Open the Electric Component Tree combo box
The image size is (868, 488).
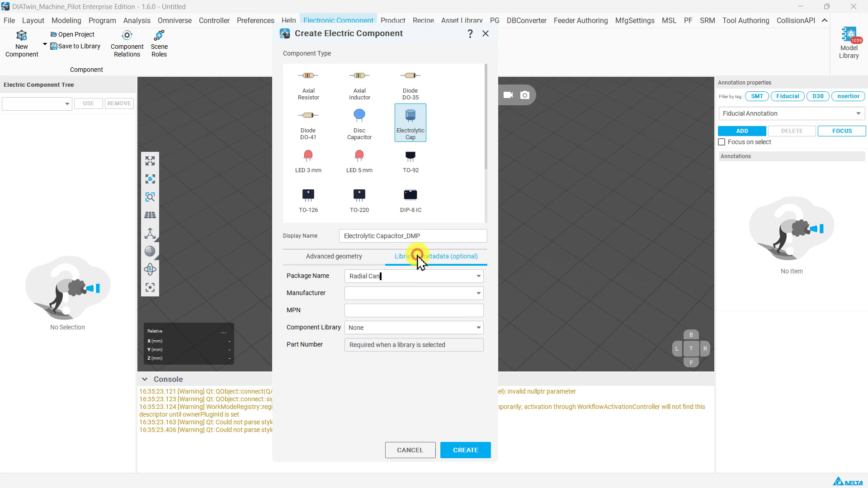(x=37, y=103)
